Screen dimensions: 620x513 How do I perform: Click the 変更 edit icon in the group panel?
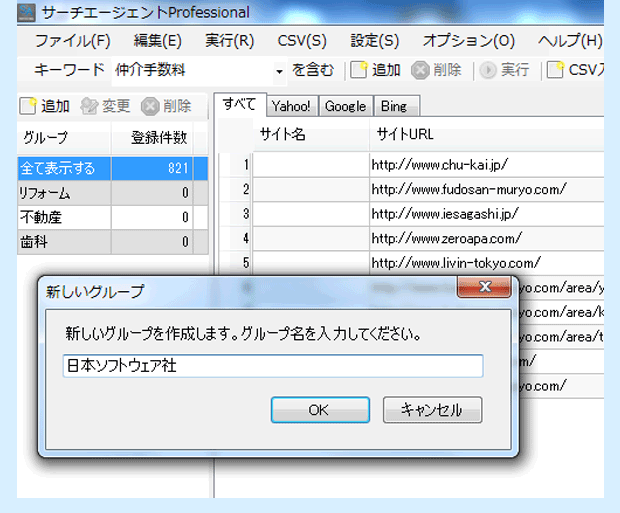(x=89, y=106)
